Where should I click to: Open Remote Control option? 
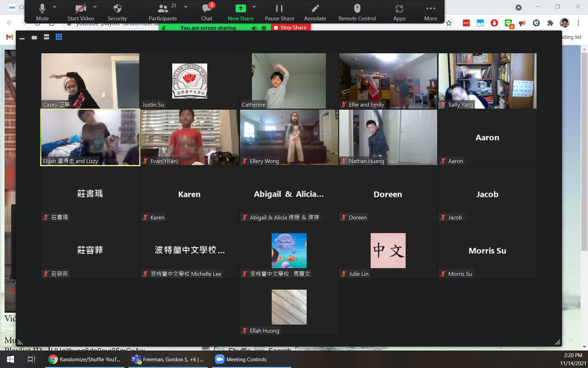357,8
